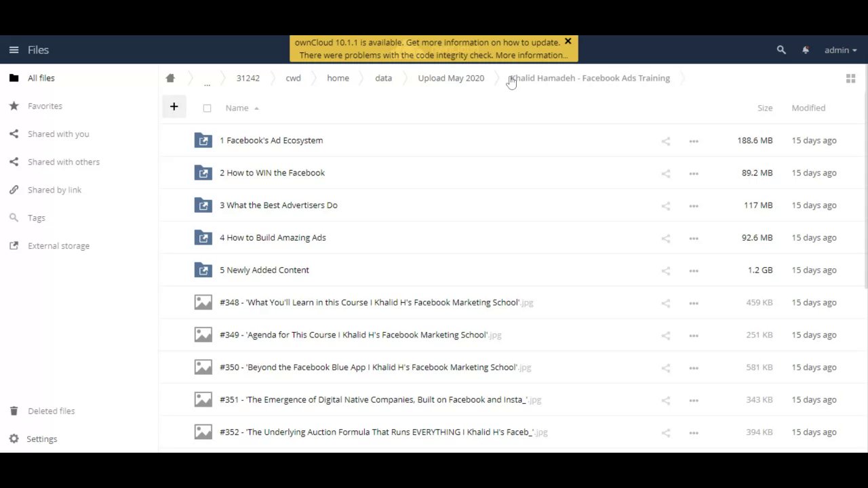Viewport: 868px width, 488px height.
Task: Open Shared with you section
Action: (58, 134)
